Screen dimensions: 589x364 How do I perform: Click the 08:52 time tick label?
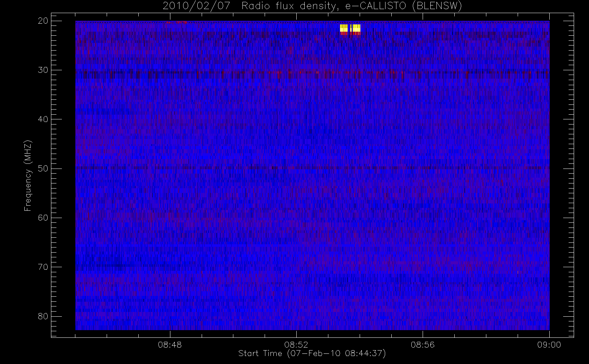coord(296,345)
